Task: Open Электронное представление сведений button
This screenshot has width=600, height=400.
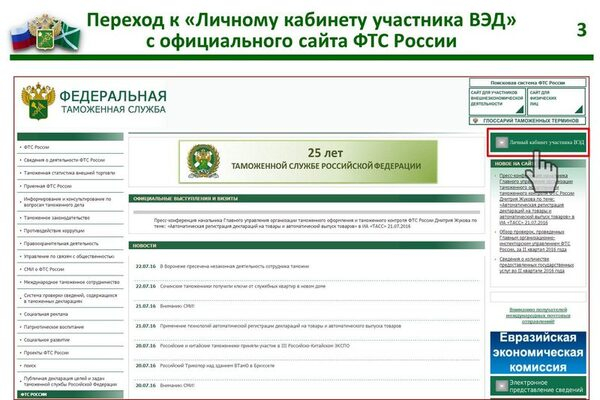Action: pos(538,386)
